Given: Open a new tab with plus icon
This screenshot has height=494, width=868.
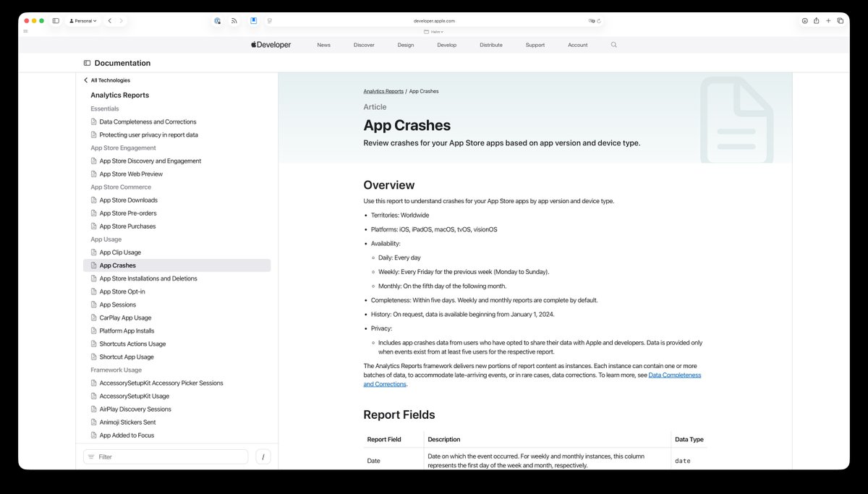Looking at the screenshot, I should (828, 21).
